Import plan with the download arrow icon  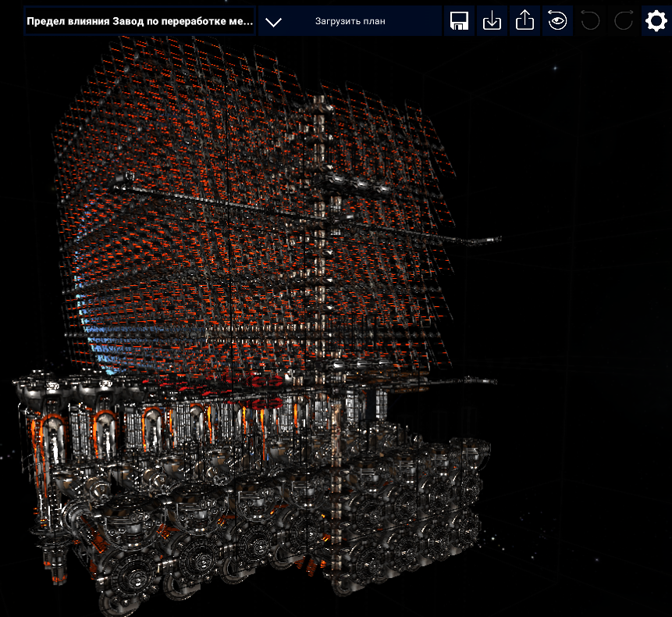[x=492, y=21]
